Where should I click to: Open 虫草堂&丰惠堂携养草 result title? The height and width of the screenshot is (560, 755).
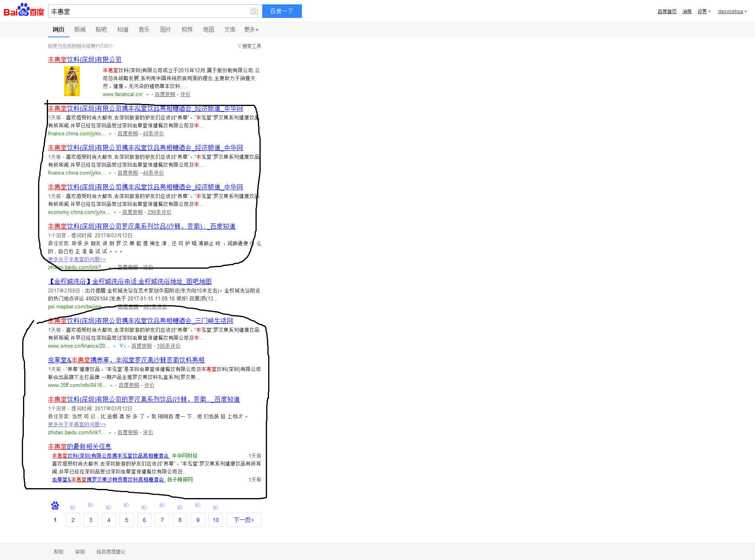click(x=126, y=360)
